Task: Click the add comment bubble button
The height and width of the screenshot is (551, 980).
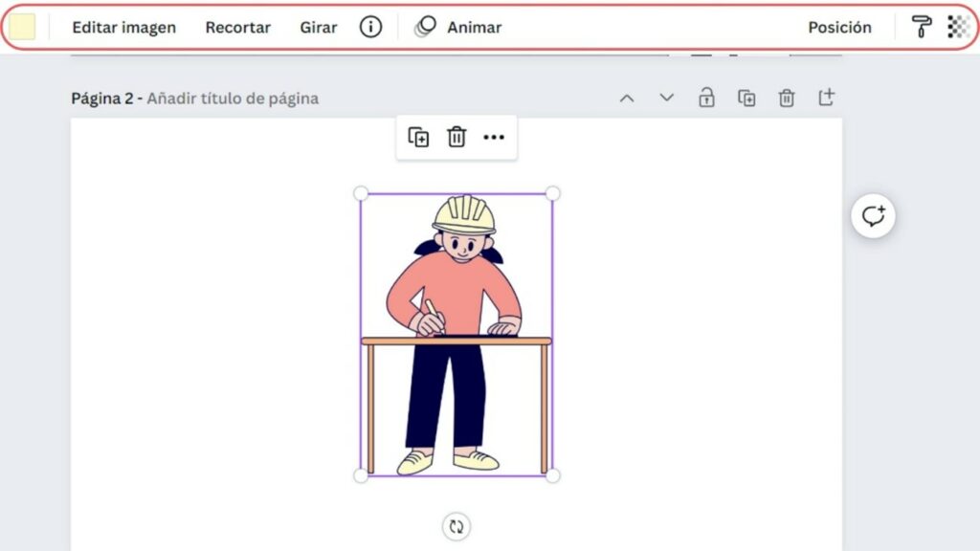Action: click(873, 216)
